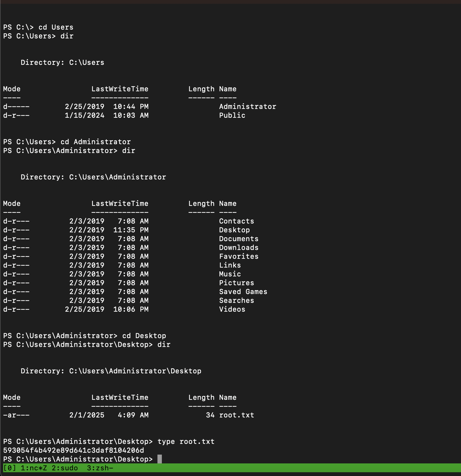Screen dimensions: 461x476
Task: Click the 'cd Desktop' command text
Action: [144, 336]
